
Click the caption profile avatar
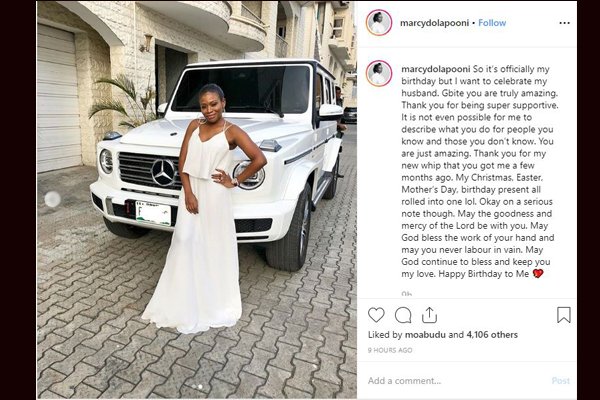click(x=379, y=73)
